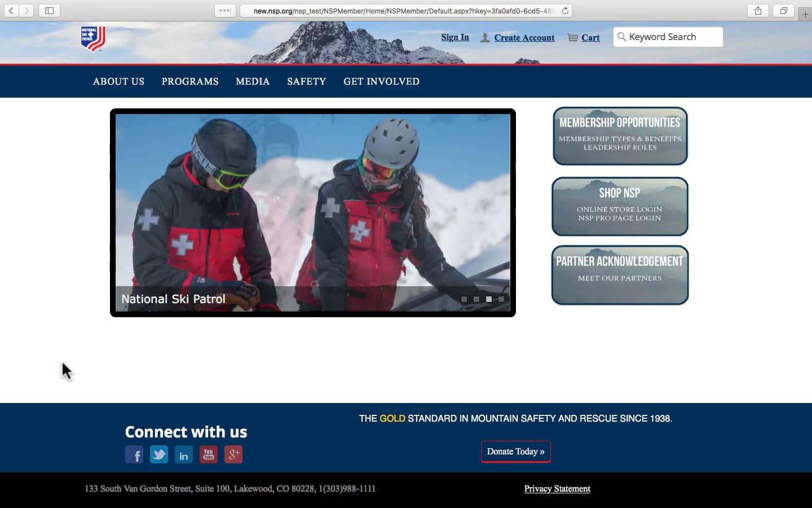Screen dimensions: 812x508
Task: Open the Privacy Statement link
Action: pyautogui.click(x=557, y=489)
